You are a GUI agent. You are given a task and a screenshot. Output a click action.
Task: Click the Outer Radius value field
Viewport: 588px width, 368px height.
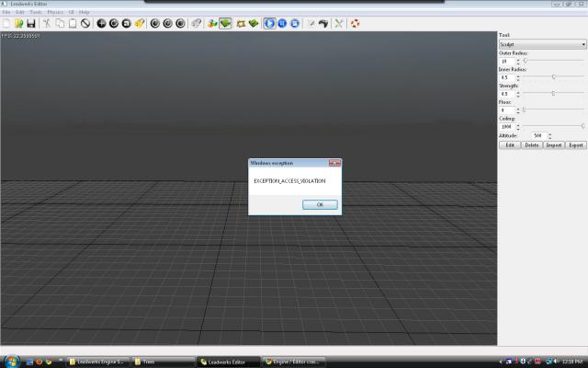506,61
